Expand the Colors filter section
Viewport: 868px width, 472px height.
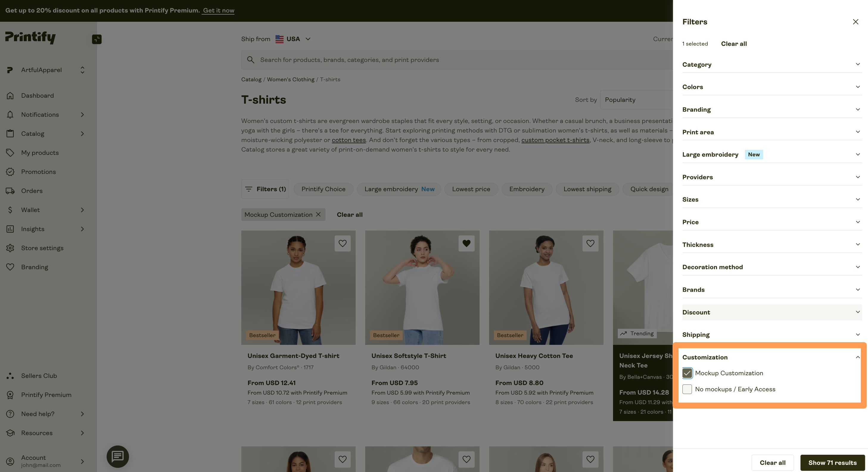[x=771, y=87]
